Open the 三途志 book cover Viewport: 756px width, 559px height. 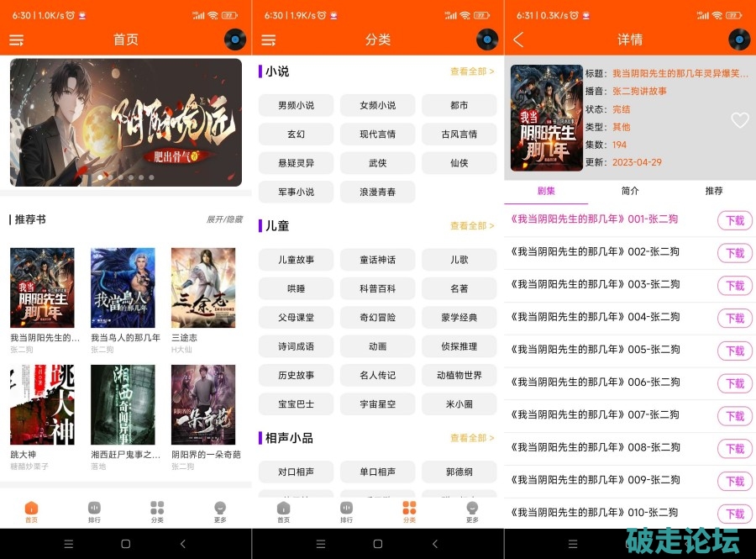pos(203,287)
